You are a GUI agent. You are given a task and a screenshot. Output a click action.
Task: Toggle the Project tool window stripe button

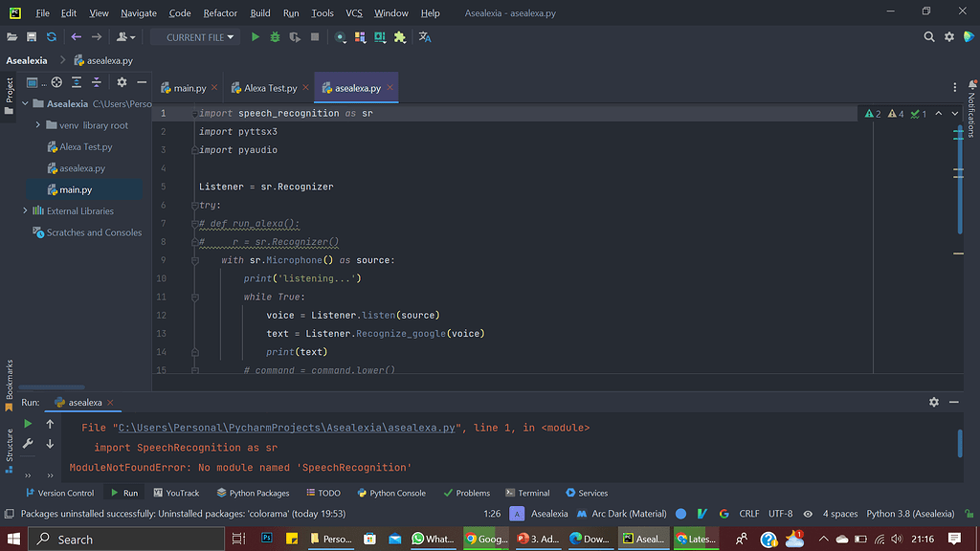(9, 97)
